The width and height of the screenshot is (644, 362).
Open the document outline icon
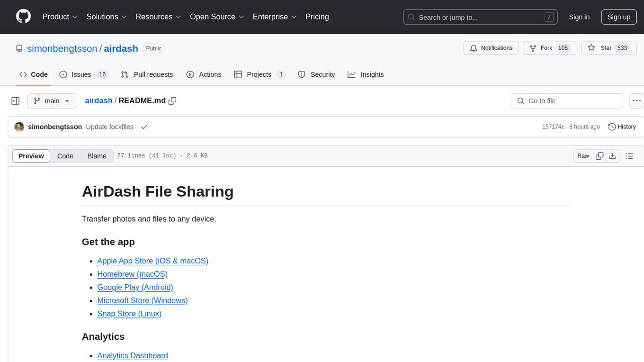click(629, 156)
